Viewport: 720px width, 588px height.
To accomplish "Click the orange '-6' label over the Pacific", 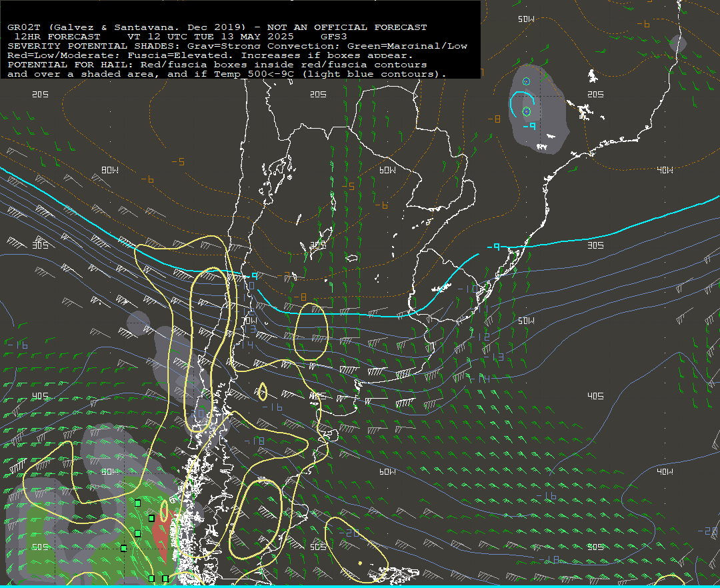I will point(147,179).
